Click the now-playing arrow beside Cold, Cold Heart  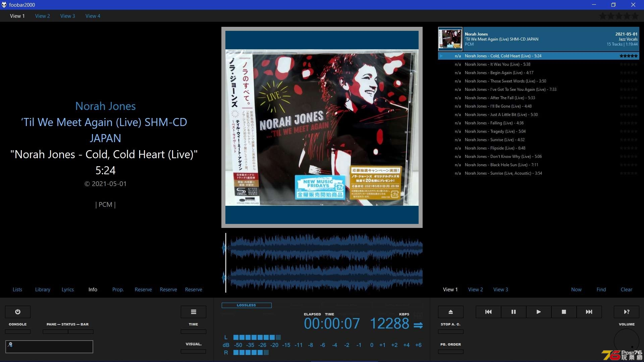click(441, 56)
